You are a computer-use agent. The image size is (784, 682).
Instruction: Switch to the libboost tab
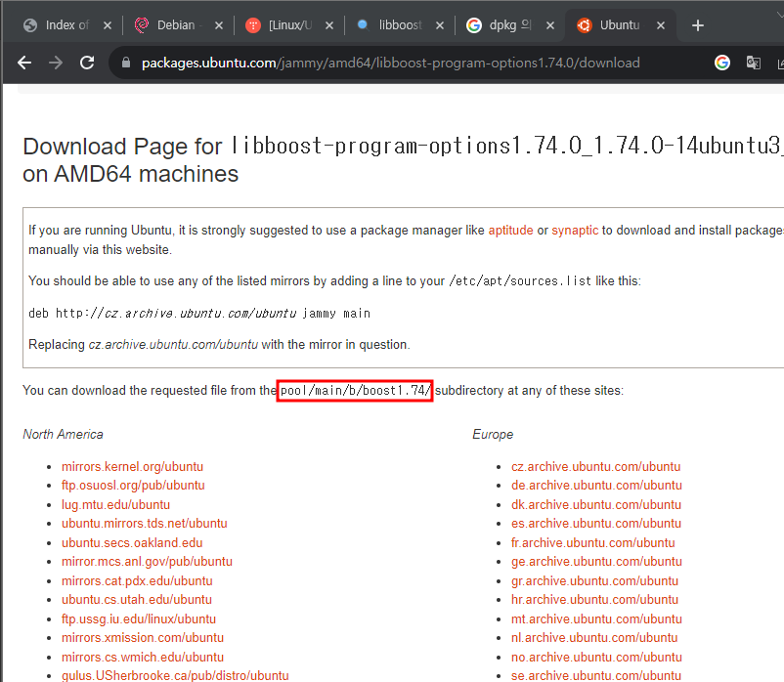point(397,25)
